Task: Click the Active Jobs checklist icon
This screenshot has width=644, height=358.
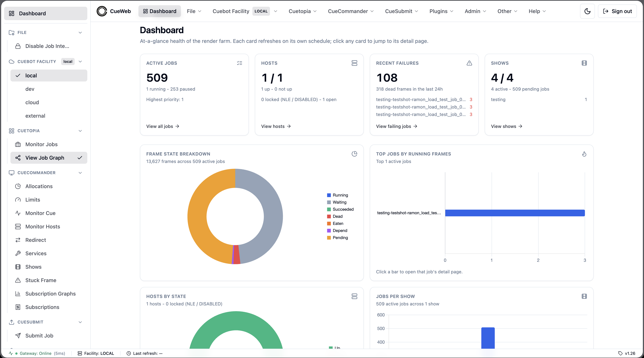Action: (x=240, y=63)
